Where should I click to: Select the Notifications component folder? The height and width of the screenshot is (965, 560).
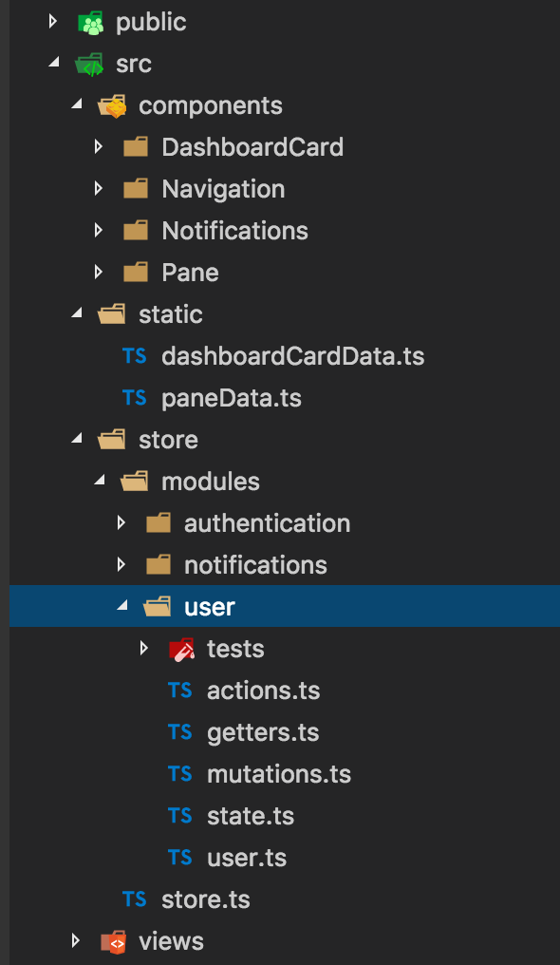(234, 231)
